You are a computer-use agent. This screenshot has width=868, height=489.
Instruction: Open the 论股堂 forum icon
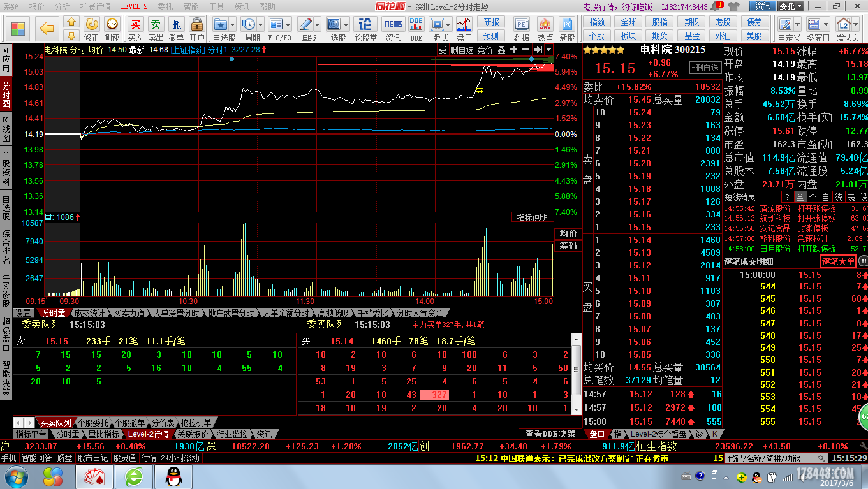tap(365, 29)
